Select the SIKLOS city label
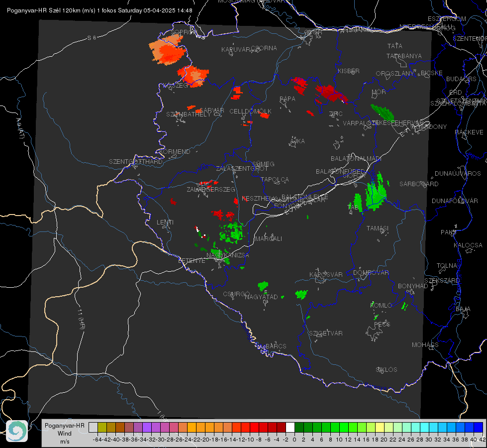 [x=387, y=370]
